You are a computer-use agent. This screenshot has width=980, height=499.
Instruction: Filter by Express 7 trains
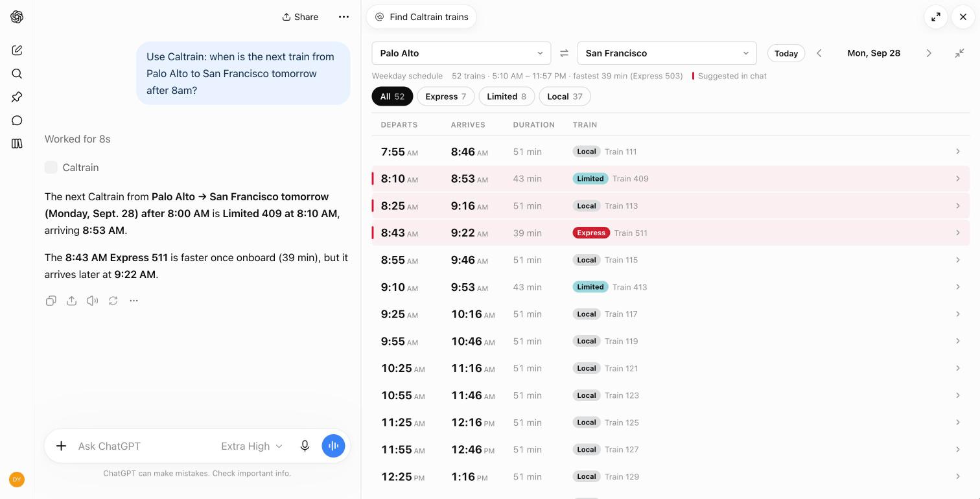tap(445, 97)
